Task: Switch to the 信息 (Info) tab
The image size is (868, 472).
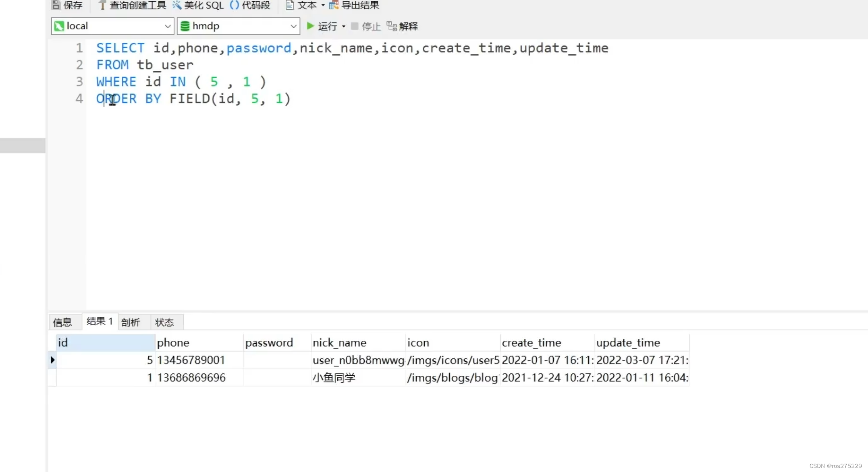Action: pos(62,322)
